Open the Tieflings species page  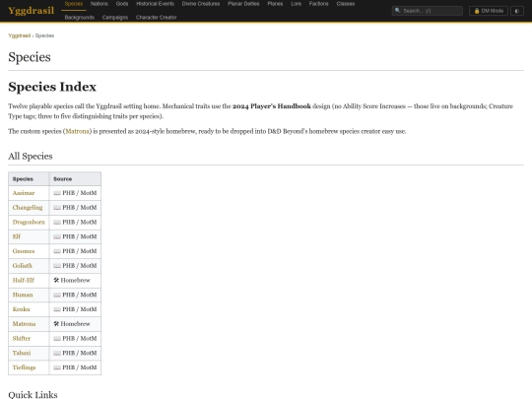coord(24,367)
